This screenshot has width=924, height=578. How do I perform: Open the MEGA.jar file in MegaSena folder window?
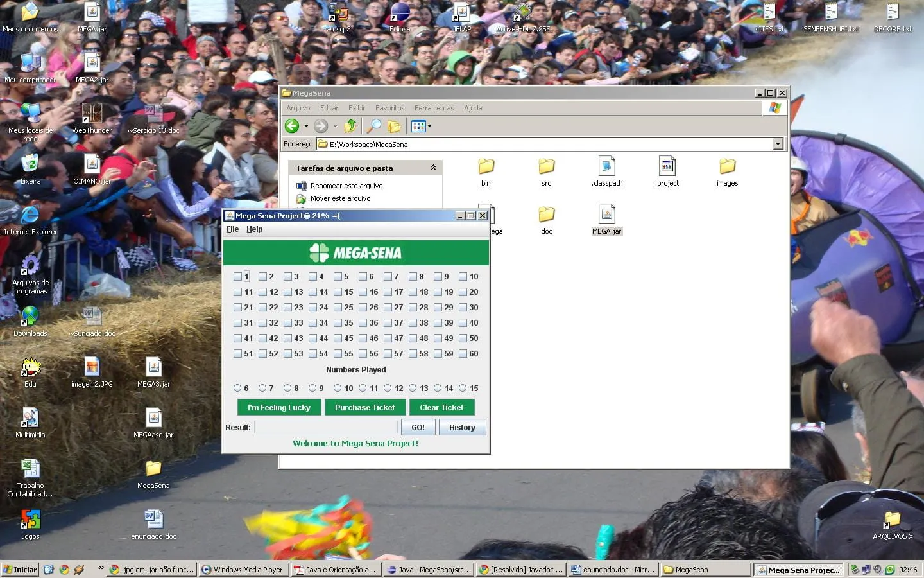[x=606, y=219]
